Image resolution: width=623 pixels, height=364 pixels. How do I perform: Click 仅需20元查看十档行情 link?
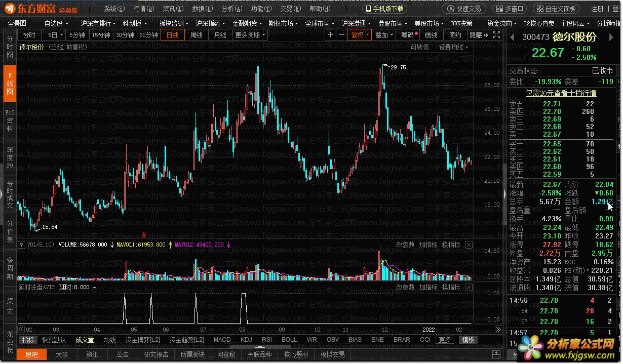(x=561, y=93)
